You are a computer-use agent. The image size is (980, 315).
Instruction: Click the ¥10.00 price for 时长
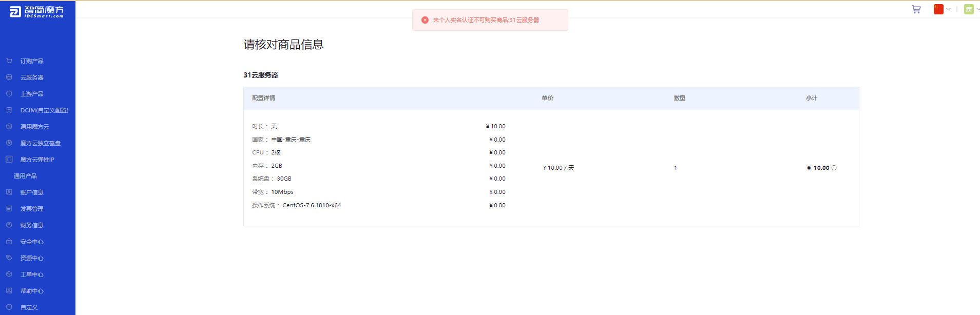point(496,126)
